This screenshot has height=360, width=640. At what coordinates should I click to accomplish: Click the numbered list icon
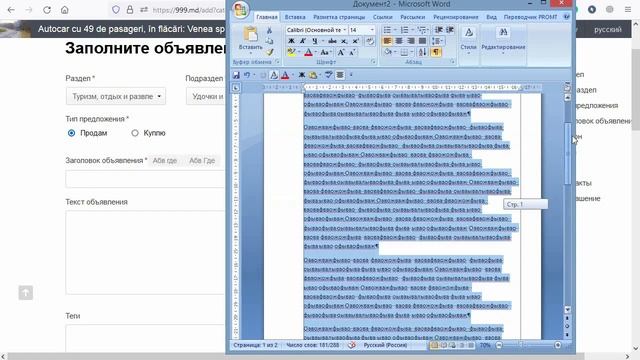coord(404,30)
